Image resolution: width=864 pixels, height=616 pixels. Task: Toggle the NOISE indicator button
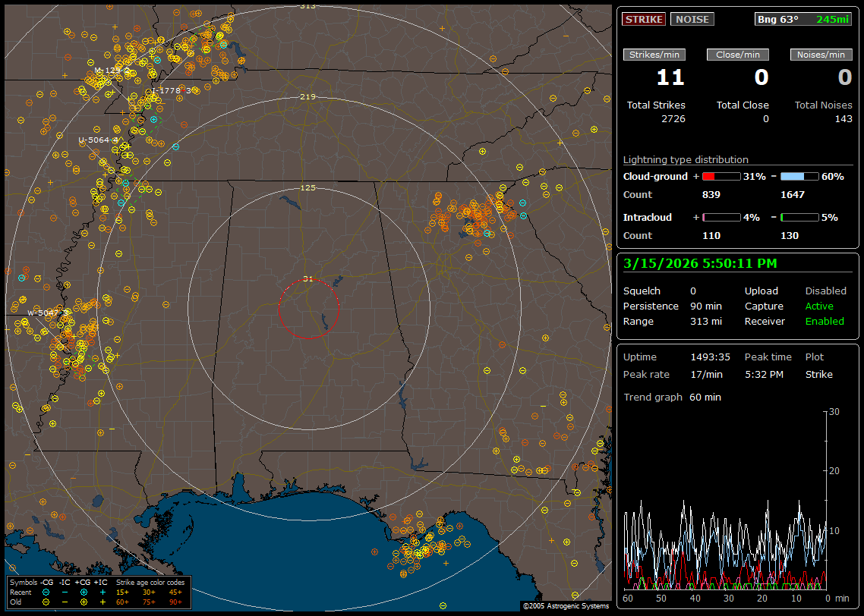coord(692,20)
